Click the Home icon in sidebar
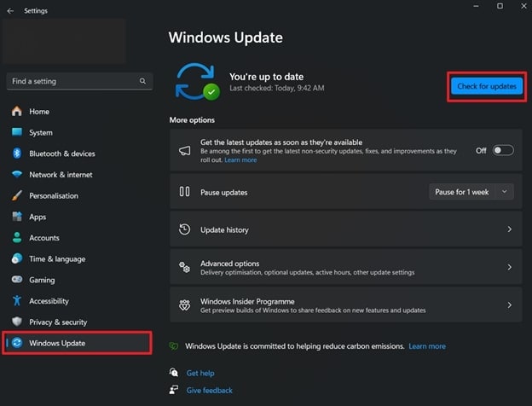The image size is (532, 406). [17, 111]
